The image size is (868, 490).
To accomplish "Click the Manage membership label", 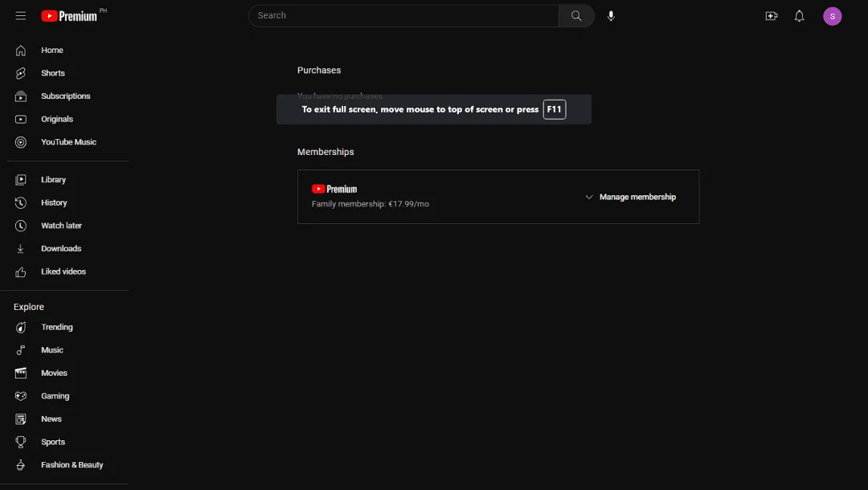I will tap(637, 197).
